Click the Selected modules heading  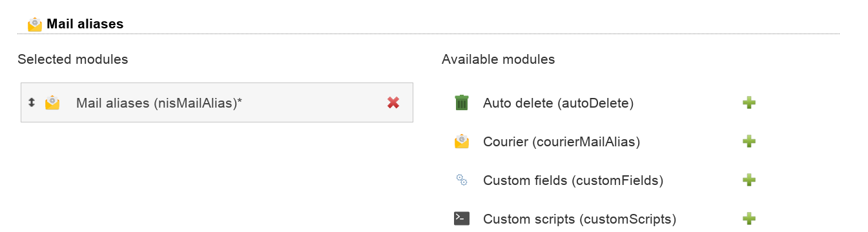(x=73, y=59)
